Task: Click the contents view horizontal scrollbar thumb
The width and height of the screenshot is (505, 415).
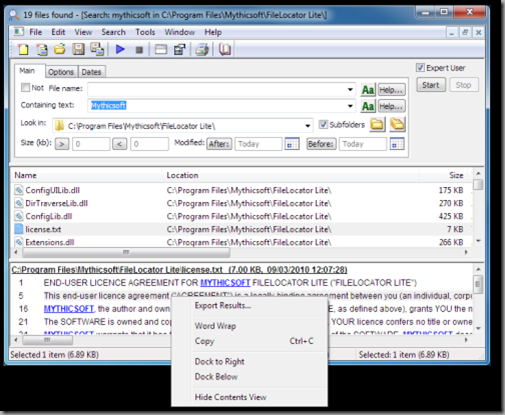Action: (47, 340)
